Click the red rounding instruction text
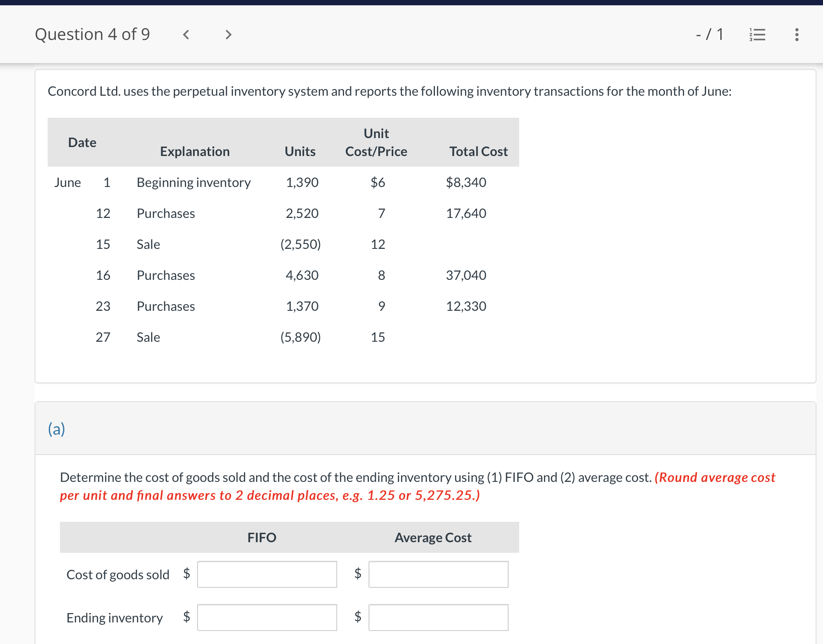The height and width of the screenshot is (644, 823). tap(270, 495)
